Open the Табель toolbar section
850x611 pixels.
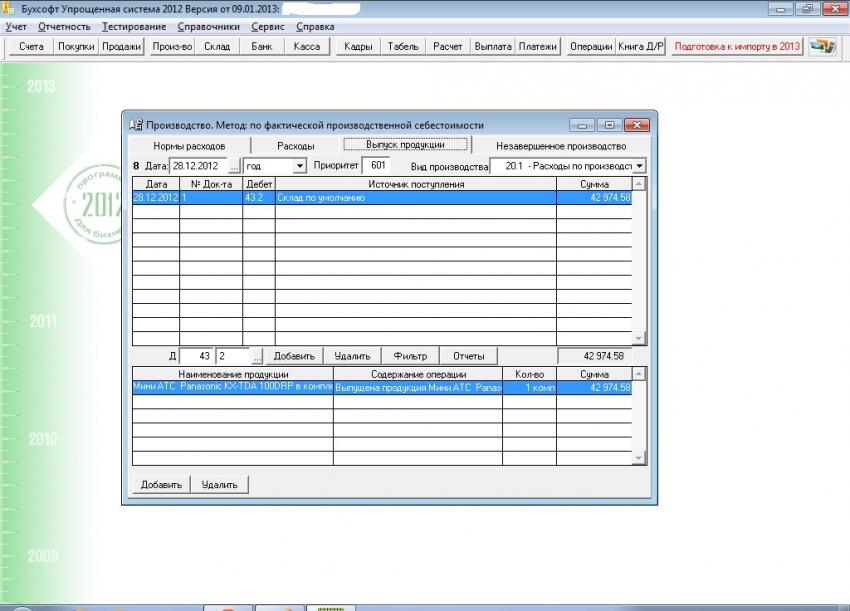pyautogui.click(x=403, y=46)
